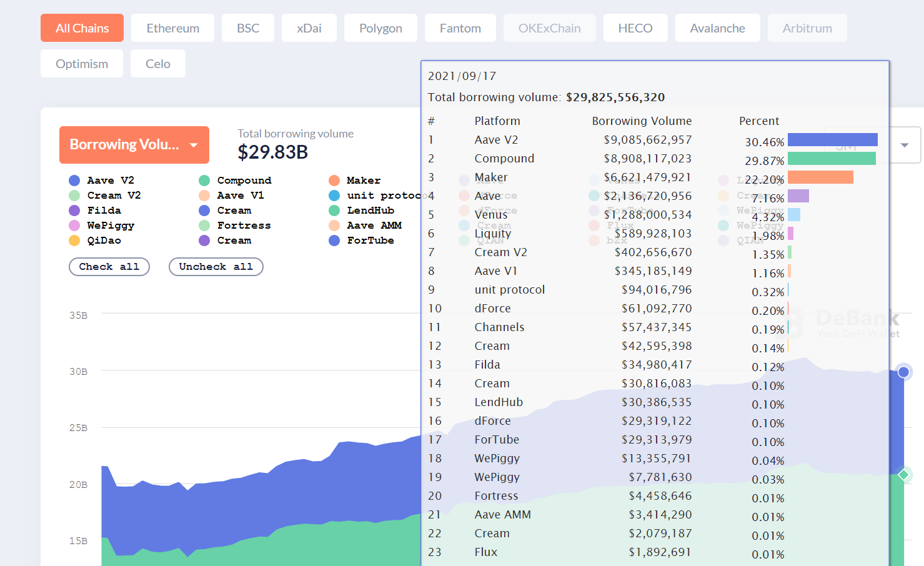Image resolution: width=924 pixels, height=566 pixels.
Task: Click the green diamond chart marker
Action: click(x=903, y=475)
